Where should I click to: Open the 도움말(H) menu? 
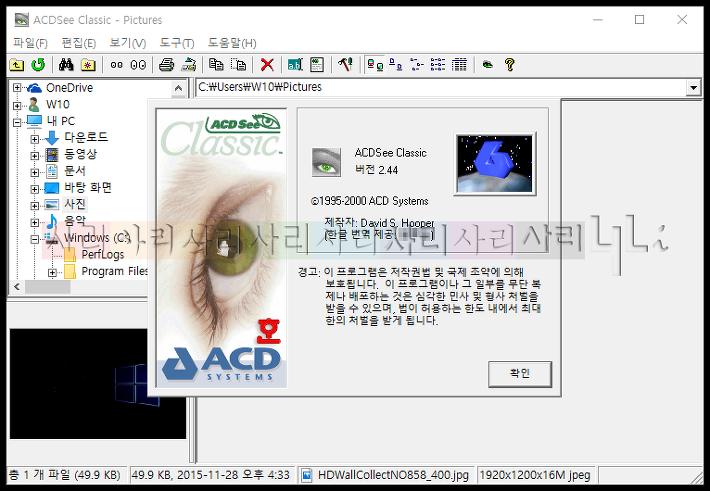[x=232, y=43]
